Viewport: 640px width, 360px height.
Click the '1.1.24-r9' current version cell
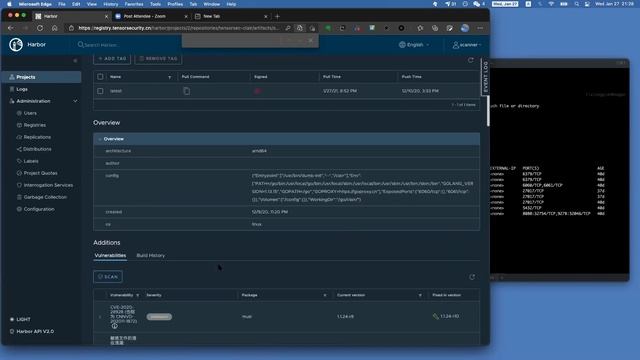(345, 316)
